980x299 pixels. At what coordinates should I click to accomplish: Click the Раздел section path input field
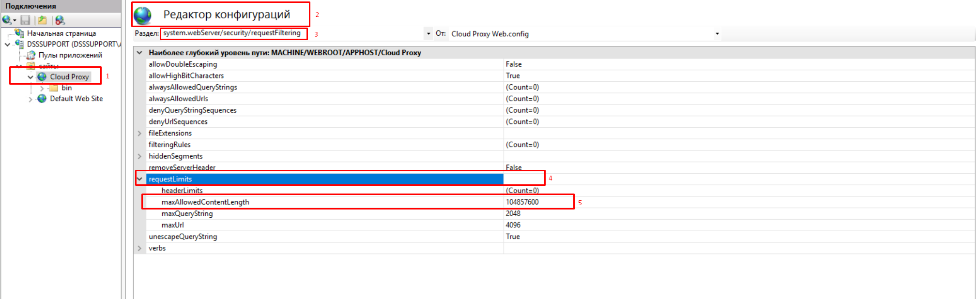pyautogui.click(x=292, y=33)
